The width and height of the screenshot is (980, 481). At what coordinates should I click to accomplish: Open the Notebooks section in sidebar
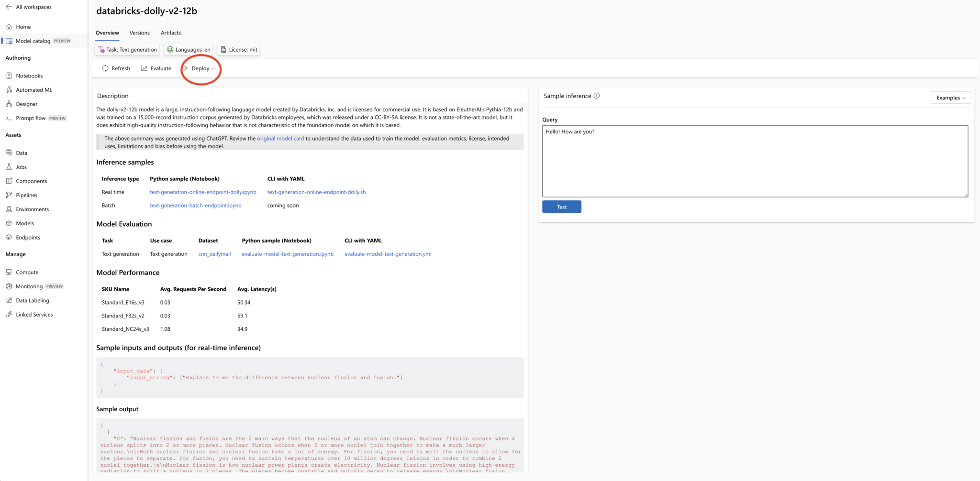click(30, 76)
